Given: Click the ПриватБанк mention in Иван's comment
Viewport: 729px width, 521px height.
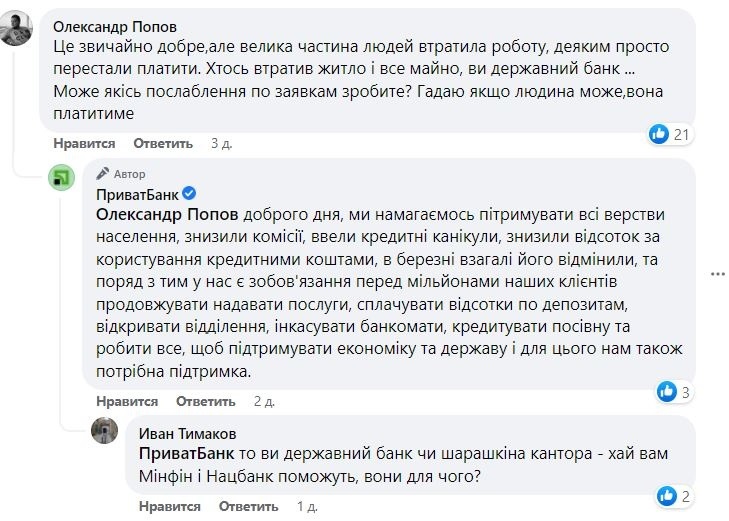Looking at the screenshot, I should coord(186,454).
